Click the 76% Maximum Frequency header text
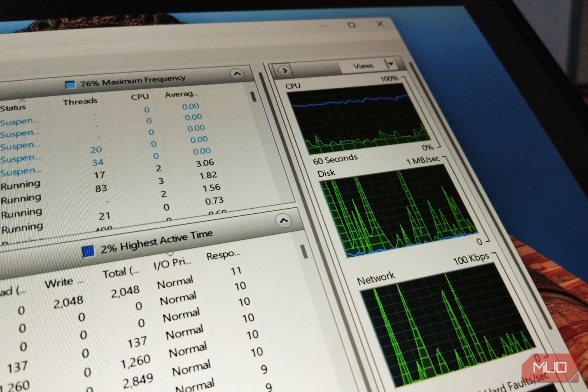588x392 pixels. click(133, 81)
